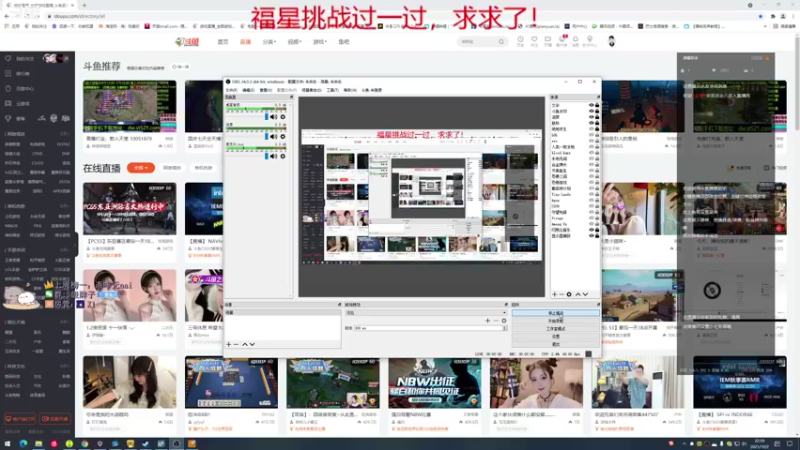Move selected source down in sources list
The image size is (800, 450).
(585, 294)
